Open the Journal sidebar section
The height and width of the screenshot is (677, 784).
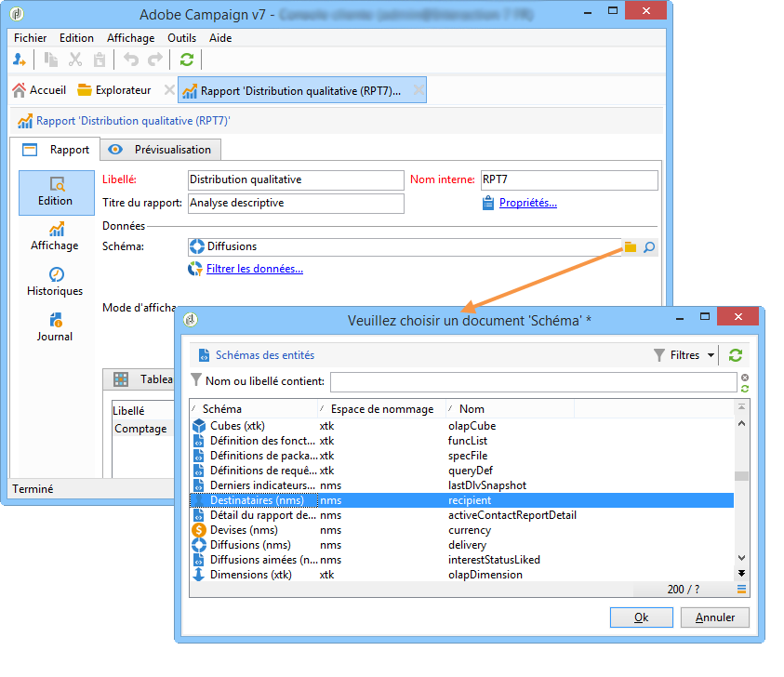(x=55, y=327)
